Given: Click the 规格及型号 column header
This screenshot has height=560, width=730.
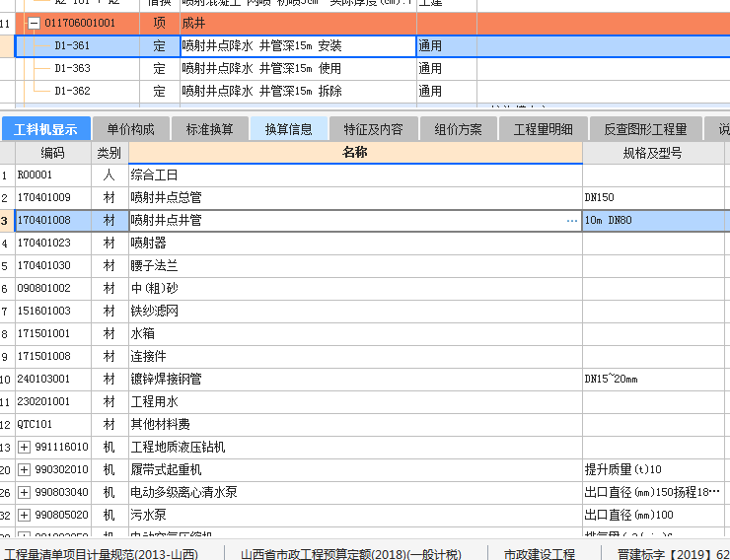Looking at the screenshot, I should click(653, 153).
